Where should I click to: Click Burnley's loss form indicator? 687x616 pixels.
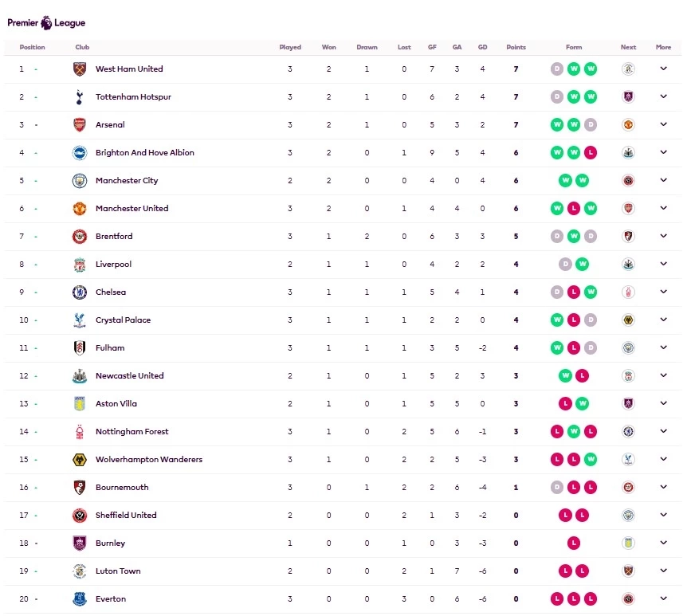click(573, 543)
